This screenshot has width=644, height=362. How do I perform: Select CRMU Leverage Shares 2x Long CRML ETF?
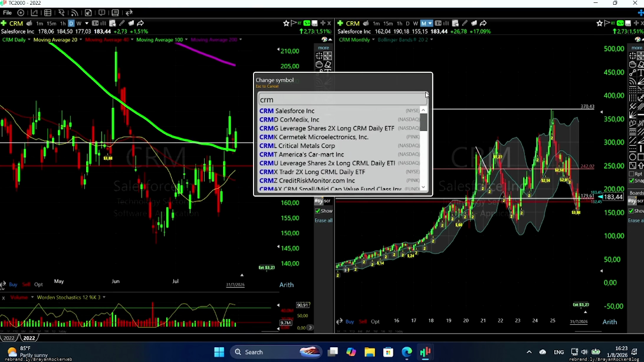pyautogui.click(x=339, y=163)
